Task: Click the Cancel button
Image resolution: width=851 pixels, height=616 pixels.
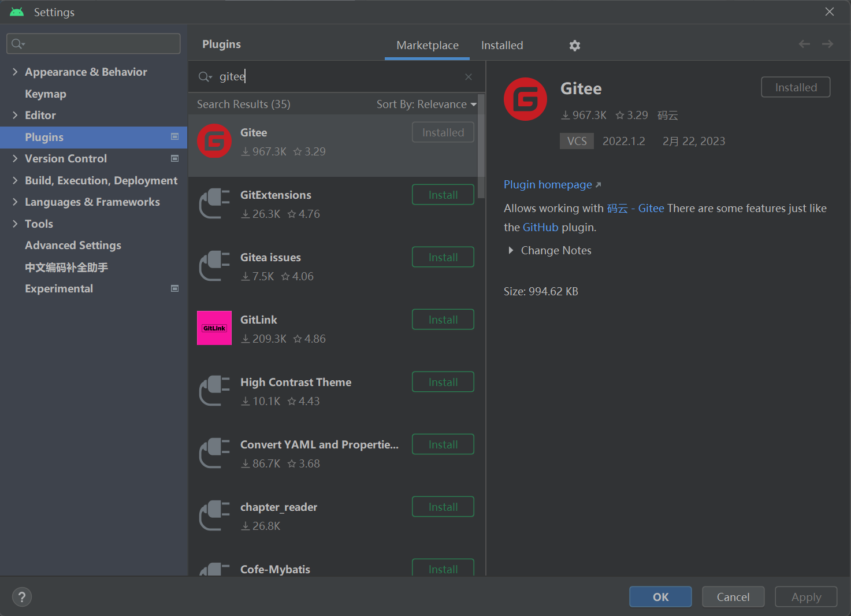Action: click(x=733, y=597)
